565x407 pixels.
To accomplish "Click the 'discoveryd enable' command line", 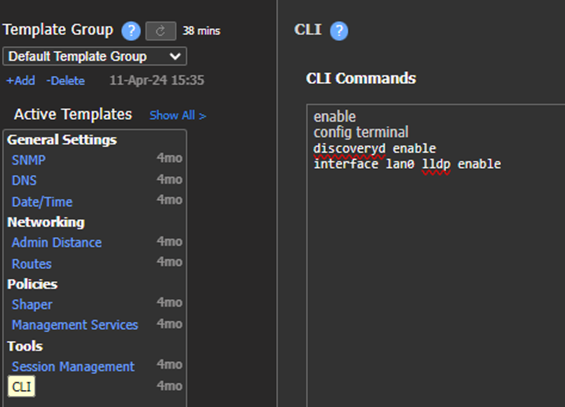I will pos(375,148).
